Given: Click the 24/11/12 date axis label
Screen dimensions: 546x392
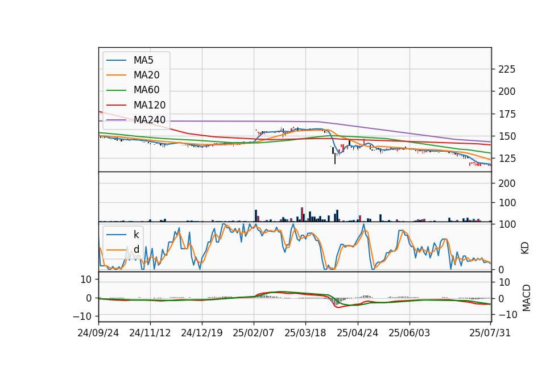Looking at the screenshot, I should point(150,333).
